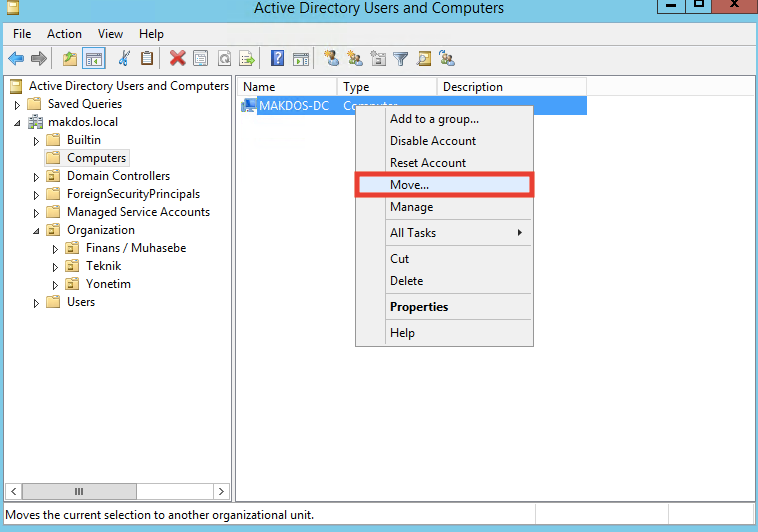Click the Back arrow toolbar button
This screenshot has width=758, height=532.
click(x=16, y=59)
